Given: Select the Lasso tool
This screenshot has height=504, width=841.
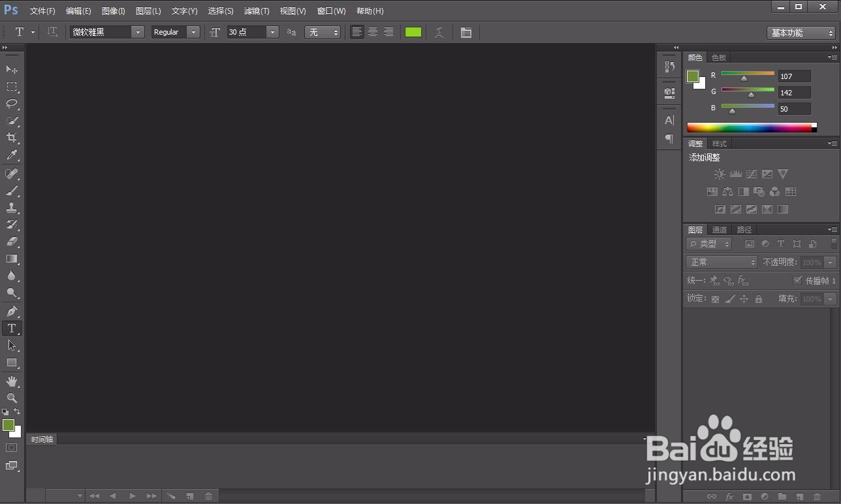Looking at the screenshot, I should [x=12, y=104].
